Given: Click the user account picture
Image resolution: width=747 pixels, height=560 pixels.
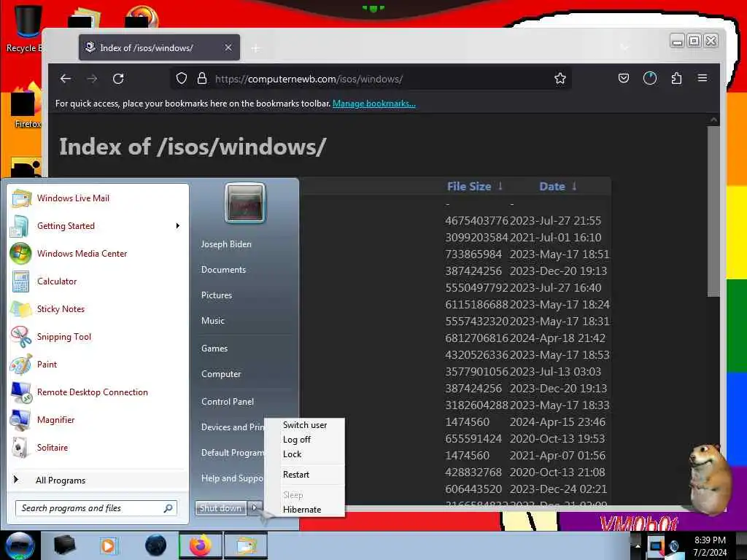Looking at the screenshot, I should pos(245,203).
